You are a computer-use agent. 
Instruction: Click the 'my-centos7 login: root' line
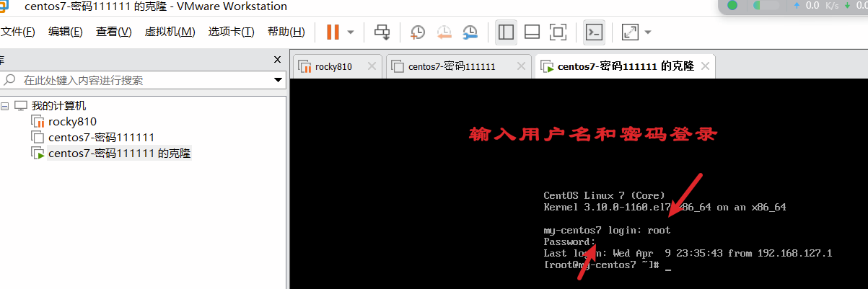pos(607,231)
